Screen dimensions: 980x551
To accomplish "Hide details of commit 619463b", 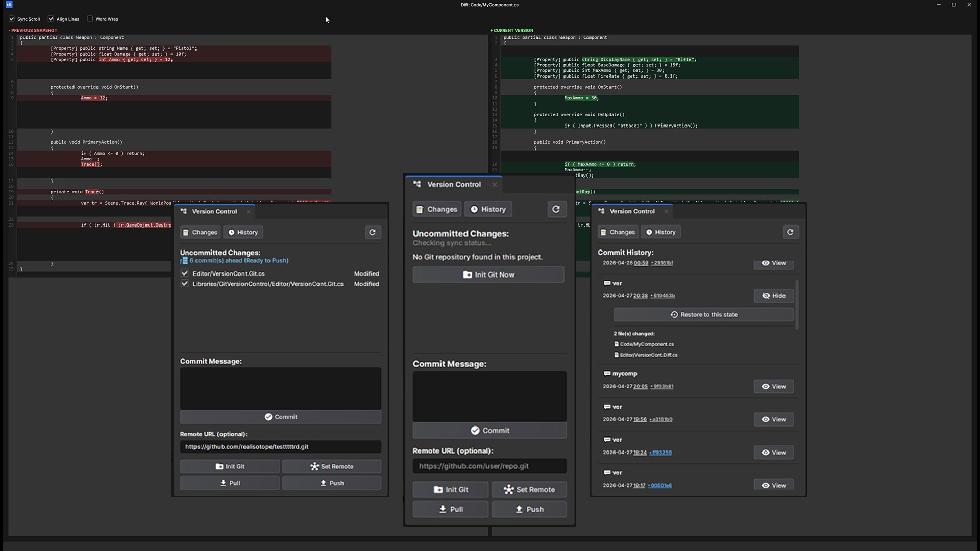I will point(773,296).
